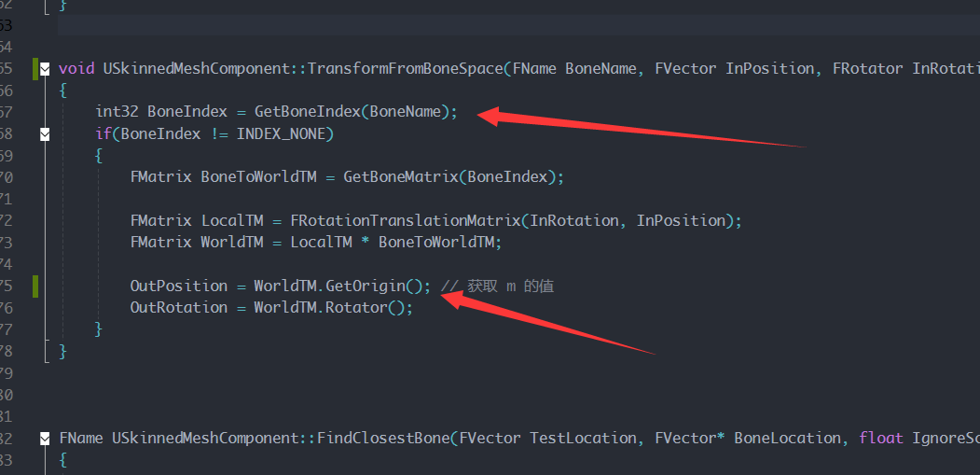Place cursor on INDEX_NONE constant
Screen dimensions: 980x475
point(285,134)
